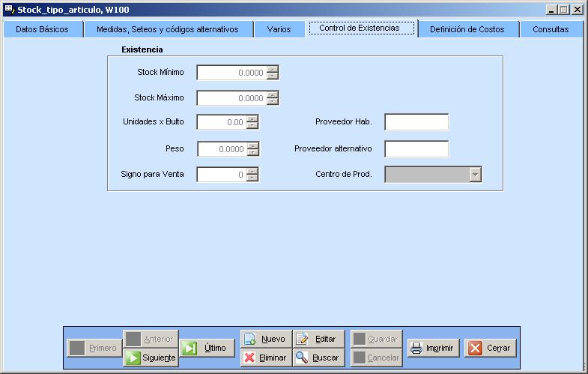588x374 pixels.
Task: Go to last record with Último
Action: [x=207, y=348]
